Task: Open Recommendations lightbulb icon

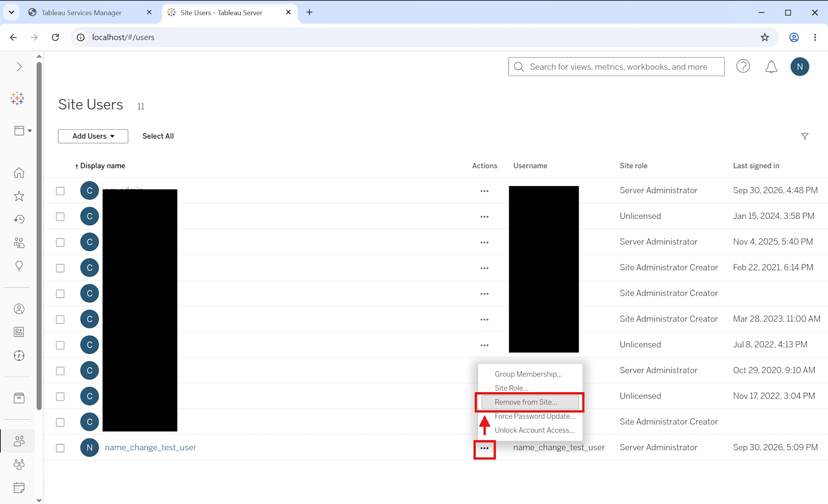Action: 19,266
